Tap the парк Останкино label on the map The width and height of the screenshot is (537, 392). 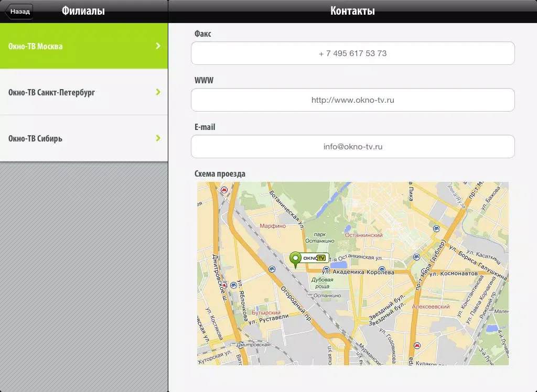click(320, 237)
